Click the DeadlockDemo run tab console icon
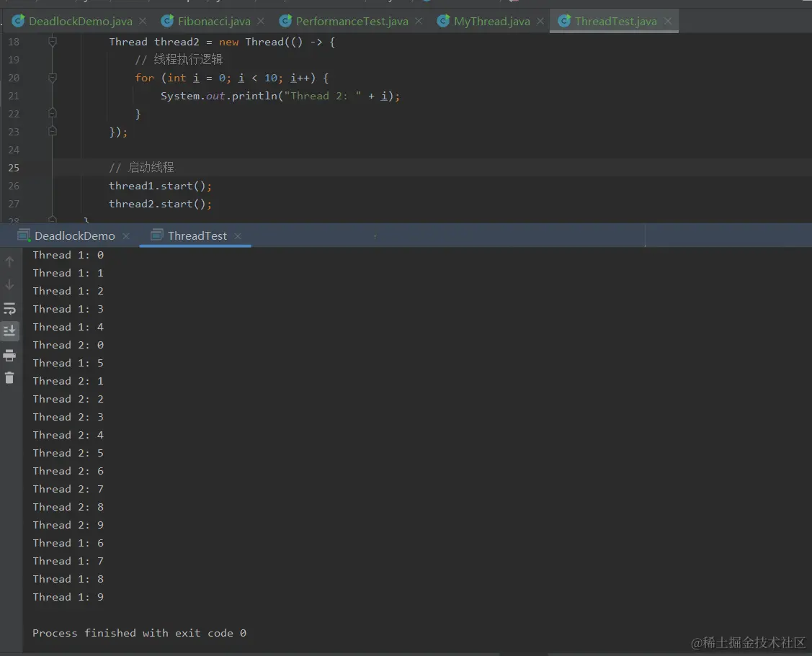This screenshot has height=656, width=812. click(x=24, y=235)
